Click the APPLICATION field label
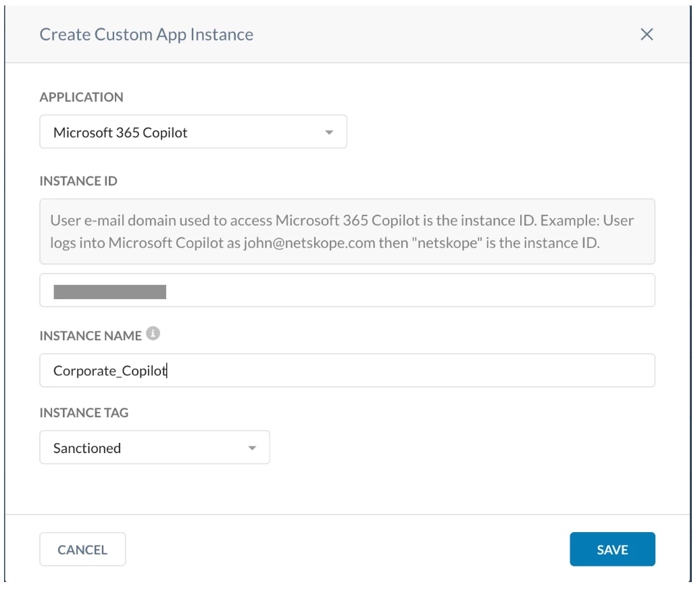The width and height of the screenshot is (700, 601). coord(82,97)
